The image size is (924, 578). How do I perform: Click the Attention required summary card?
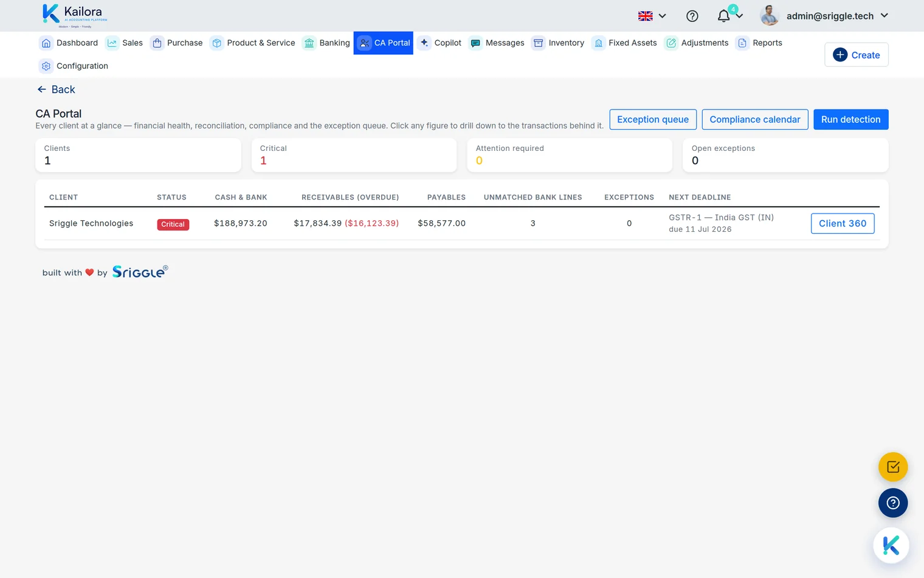tap(570, 155)
